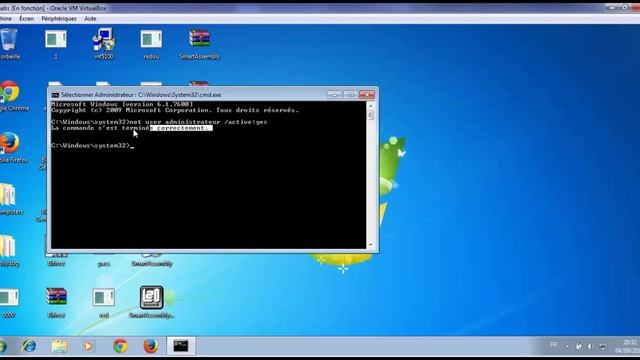Open Windows Explorer from the taskbar
The width and height of the screenshot is (640, 360).
60,346
